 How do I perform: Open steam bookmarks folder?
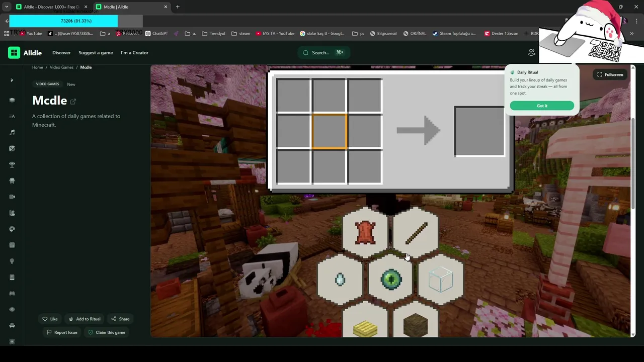[240, 34]
